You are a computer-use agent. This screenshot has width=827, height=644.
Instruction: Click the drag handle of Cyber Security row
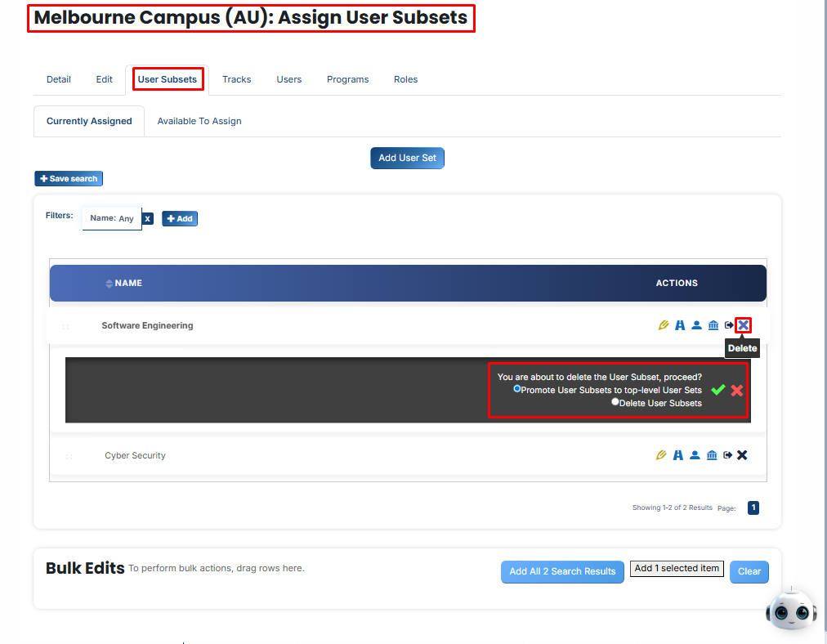click(69, 456)
